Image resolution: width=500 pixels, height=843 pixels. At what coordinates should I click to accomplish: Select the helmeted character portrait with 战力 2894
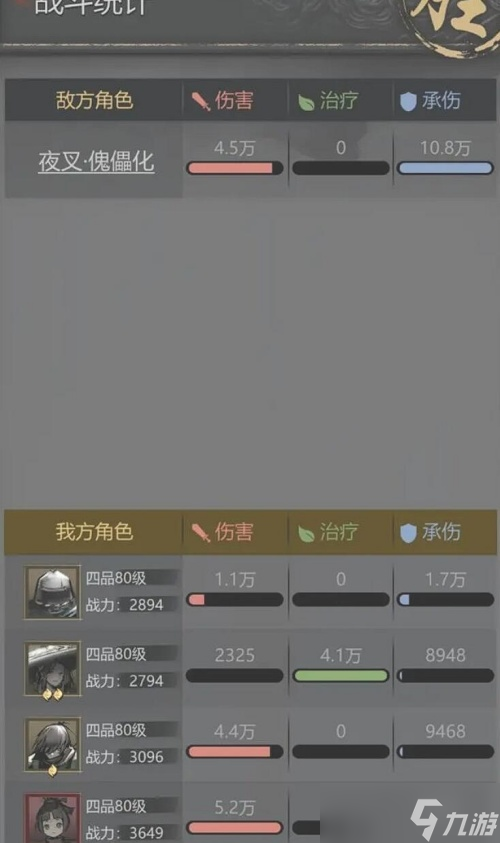[52, 592]
